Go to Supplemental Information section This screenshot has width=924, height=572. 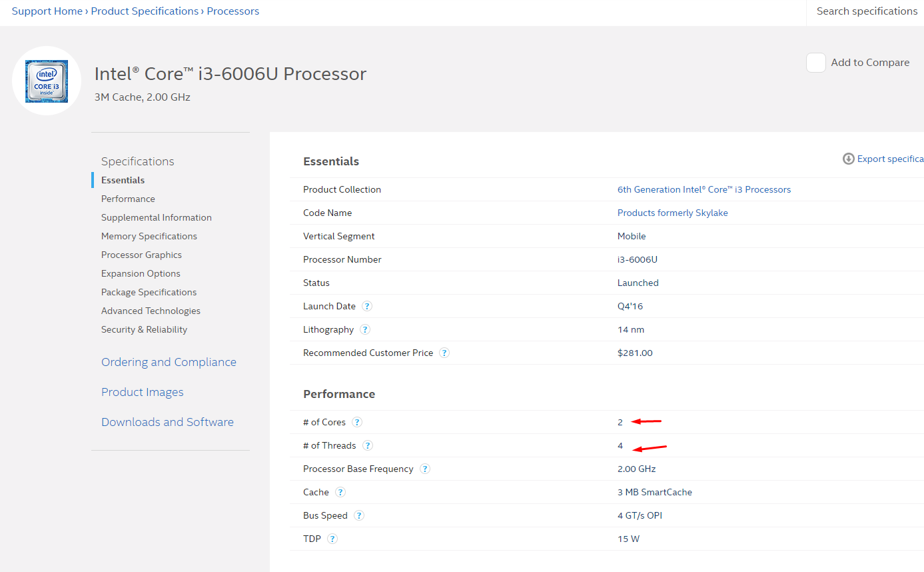[x=157, y=217]
